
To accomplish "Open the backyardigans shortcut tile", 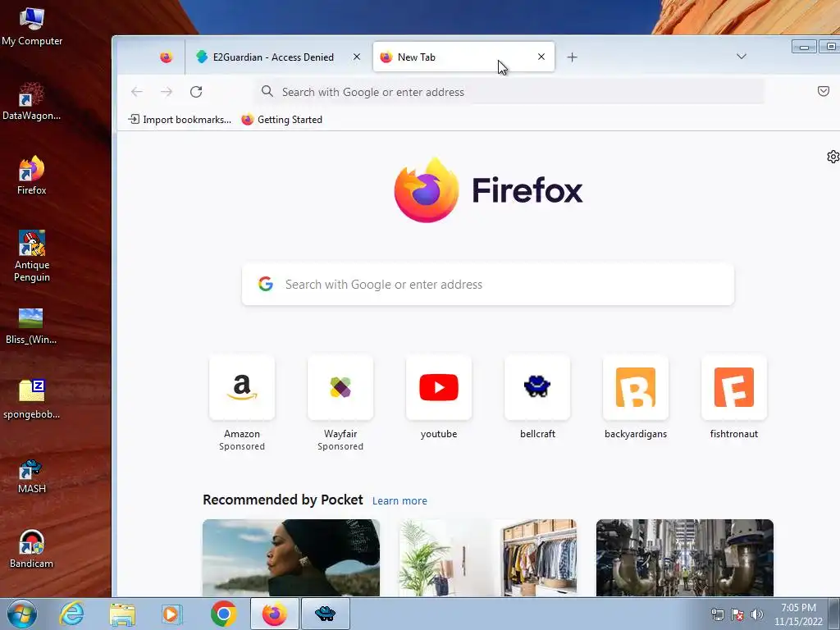I will [x=636, y=398].
